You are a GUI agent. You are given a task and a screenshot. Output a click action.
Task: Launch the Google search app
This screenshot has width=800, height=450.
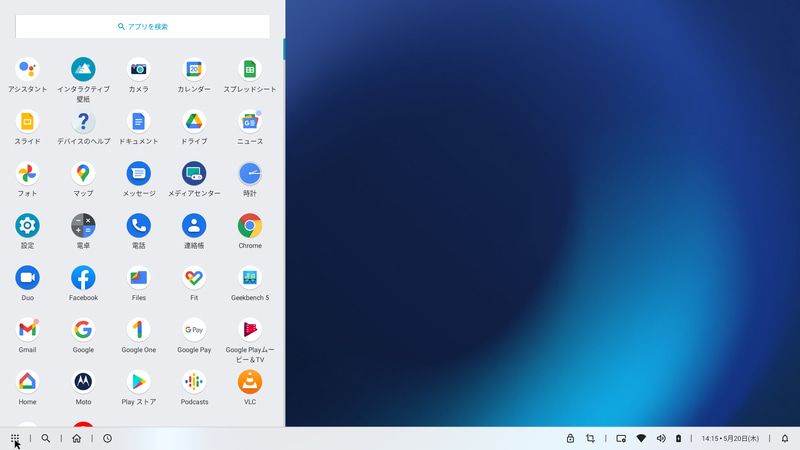point(83,330)
